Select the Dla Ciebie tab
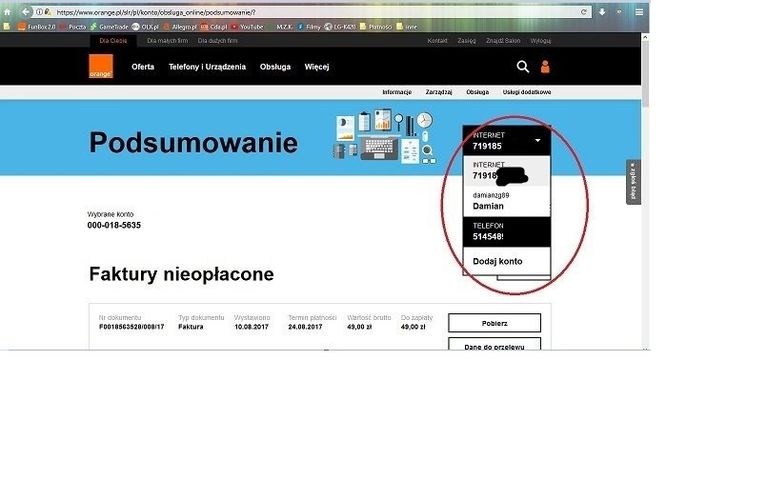This screenshot has width=767, height=480. pyautogui.click(x=113, y=41)
